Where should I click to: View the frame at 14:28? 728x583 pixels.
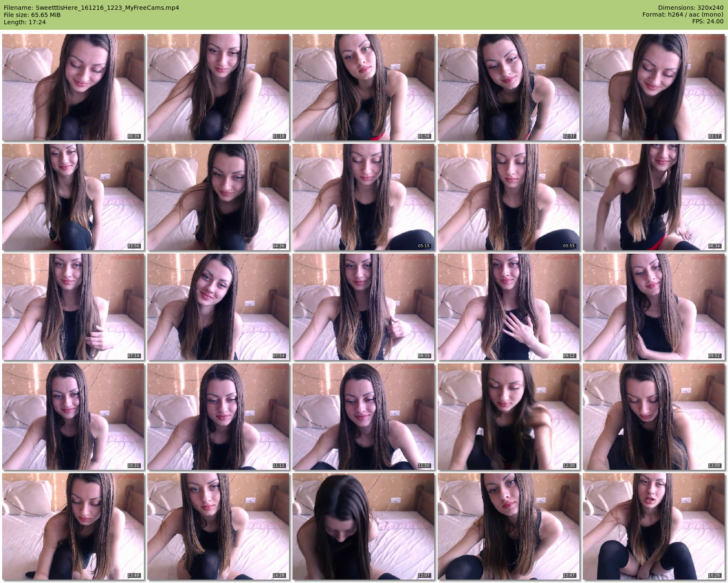(x=218, y=526)
